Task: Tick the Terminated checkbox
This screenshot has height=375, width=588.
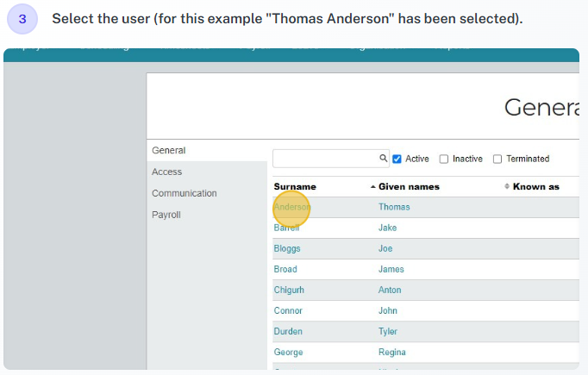Action: click(x=497, y=159)
